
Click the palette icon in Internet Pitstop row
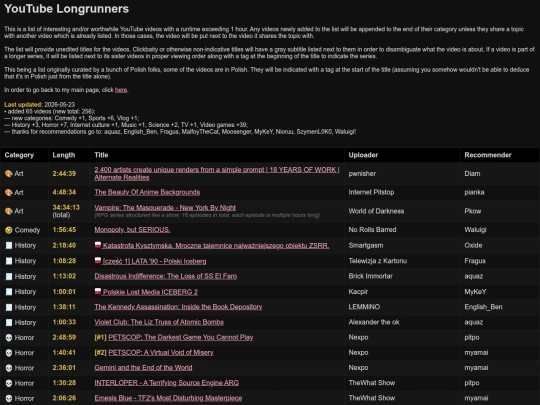tap(9, 193)
